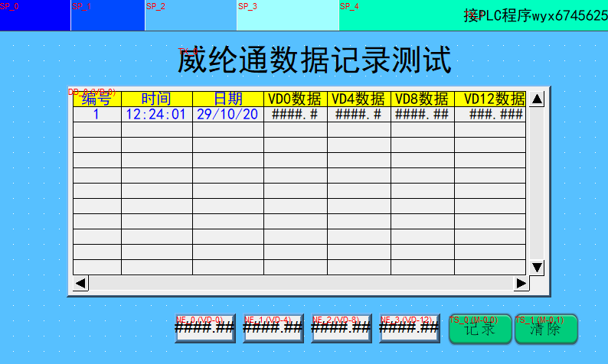Click the SP_2 light blue block
Screen dimensions: 608x364
(190, 15)
